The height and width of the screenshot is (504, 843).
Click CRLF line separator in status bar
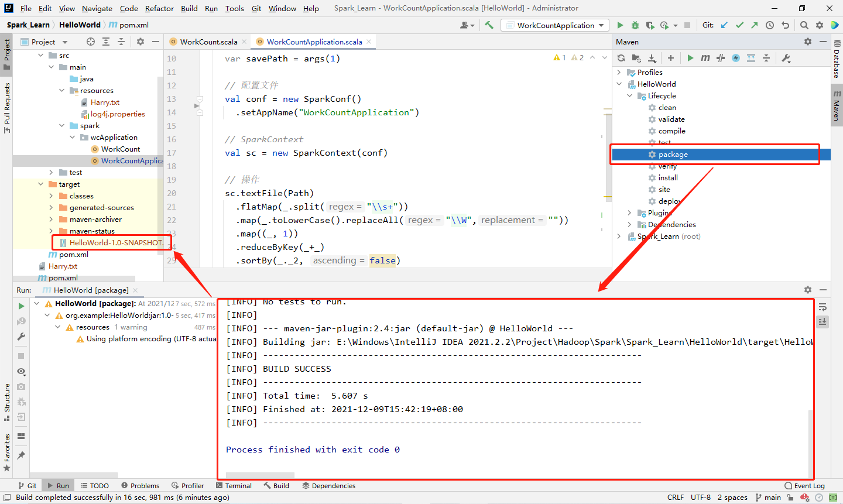tap(676, 497)
